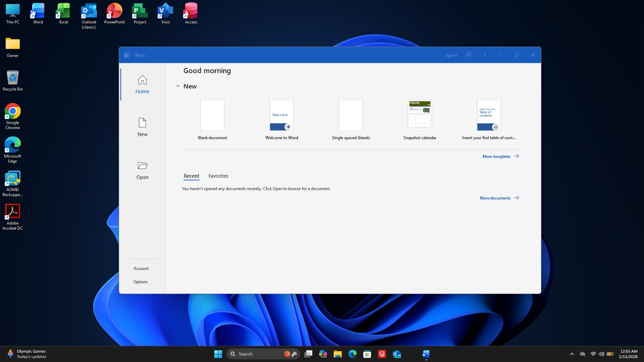Image resolution: width=644 pixels, height=362 pixels.
Task: Open the Account page
Action: (141, 268)
